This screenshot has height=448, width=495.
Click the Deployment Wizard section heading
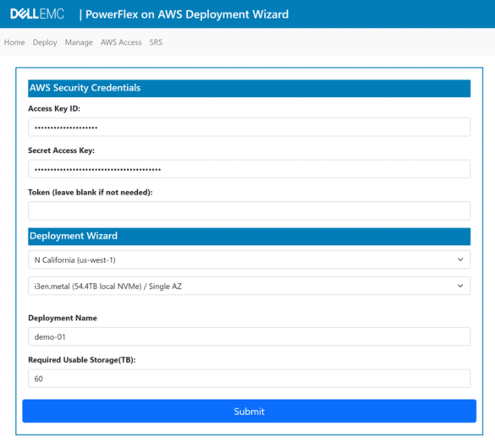tap(74, 236)
